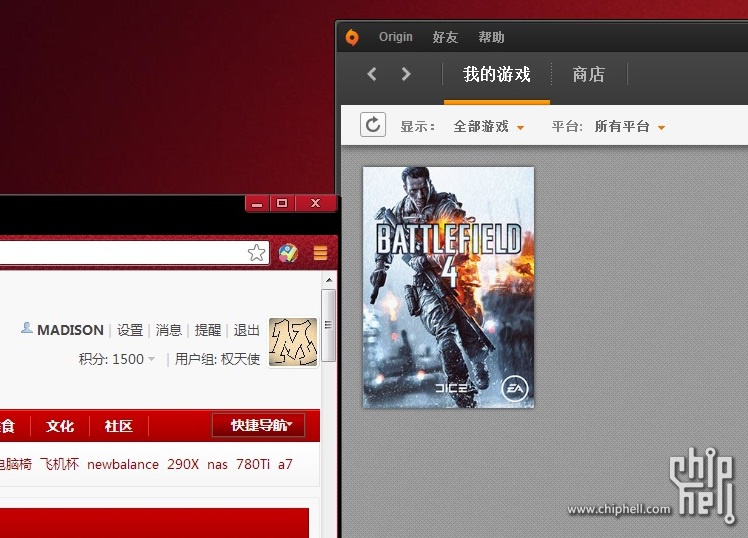Image resolution: width=748 pixels, height=538 pixels.
Task: Click the Origin logo icon
Action: tap(352, 37)
